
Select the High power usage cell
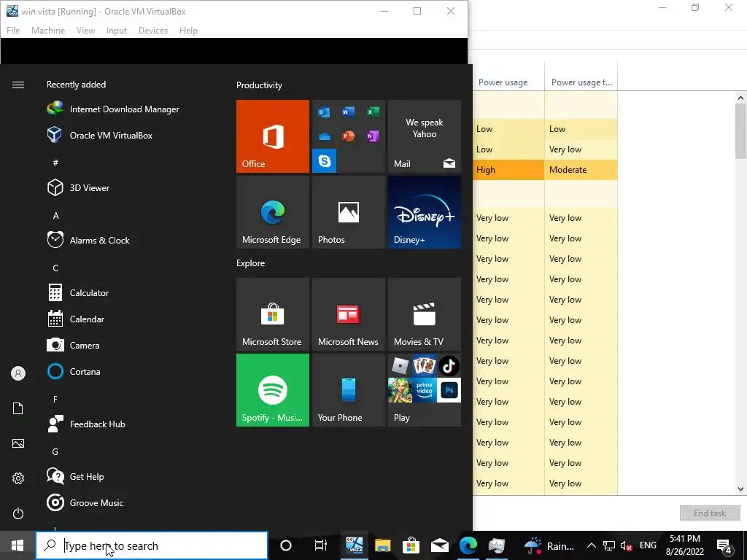(x=508, y=169)
